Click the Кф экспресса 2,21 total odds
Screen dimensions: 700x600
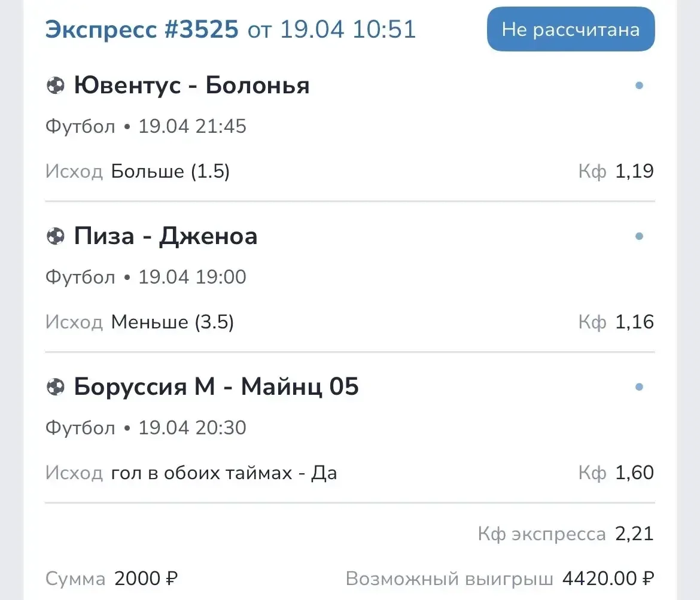[x=634, y=534]
